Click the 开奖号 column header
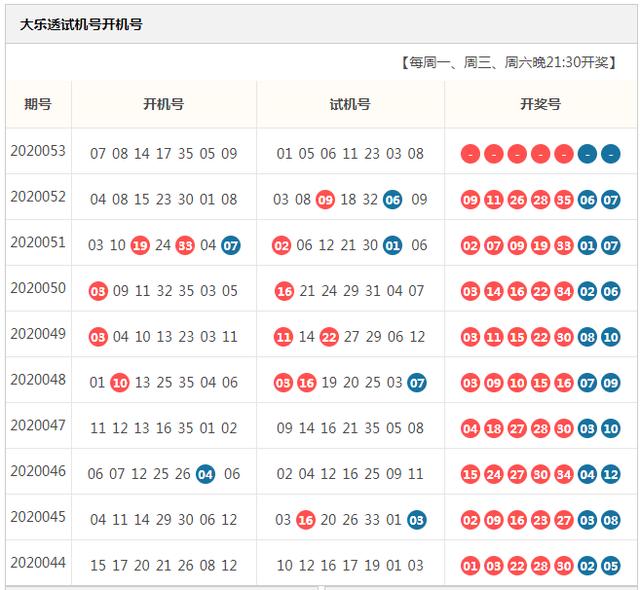This screenshot has width=640, height=590. pyautogui.click(x=540, y=104)
